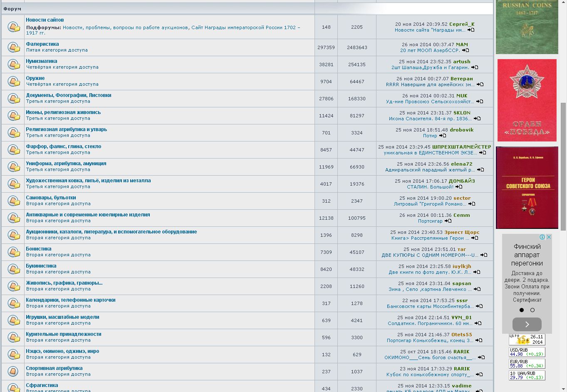
Task: Click last-post arrow icon in Бонистика row
Action: [x=483, y=255]
